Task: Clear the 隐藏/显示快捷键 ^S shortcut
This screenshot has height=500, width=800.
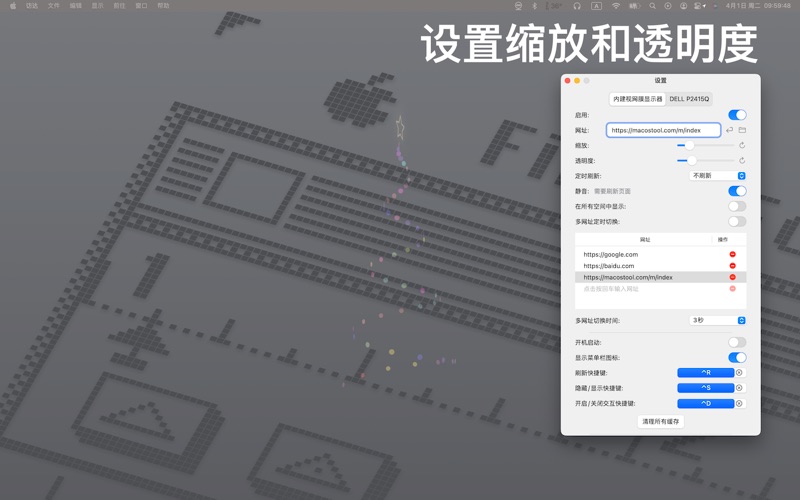Action: click(x=739, y=388)
